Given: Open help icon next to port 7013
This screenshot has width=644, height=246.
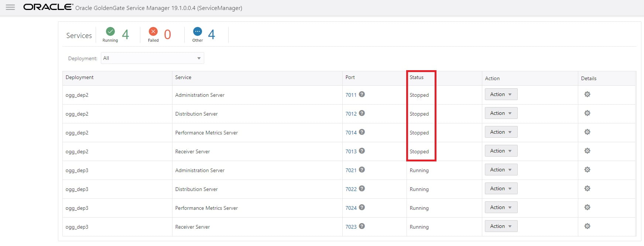Looking at the screenshot, I should point(362,151).
